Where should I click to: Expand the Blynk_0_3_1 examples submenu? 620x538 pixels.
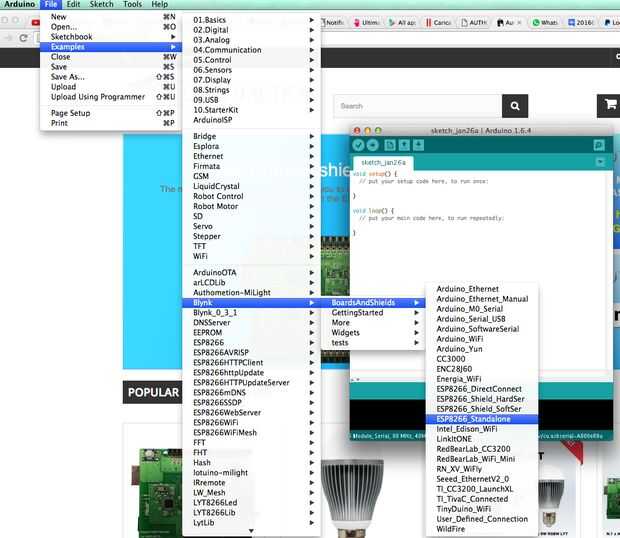251,313
